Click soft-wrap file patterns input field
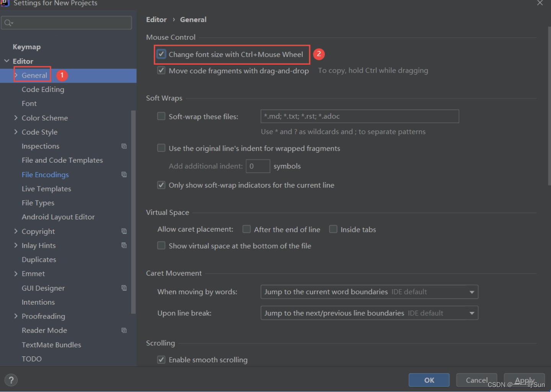This screenshot has height=392, width=551. (x=360, y=116)
